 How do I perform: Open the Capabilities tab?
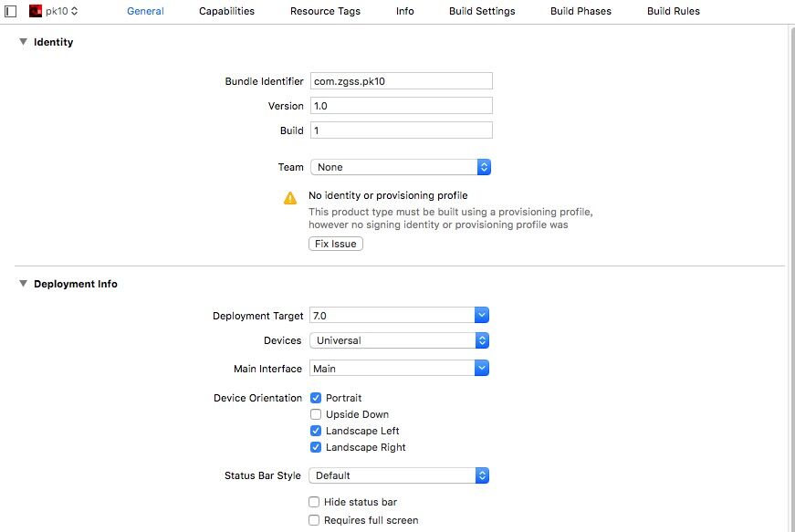pyautogui.click(x=226, y=11)
